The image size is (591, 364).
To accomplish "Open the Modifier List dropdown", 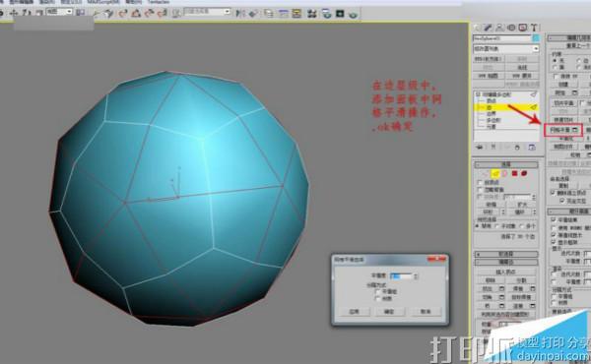I will pos(506,49).
